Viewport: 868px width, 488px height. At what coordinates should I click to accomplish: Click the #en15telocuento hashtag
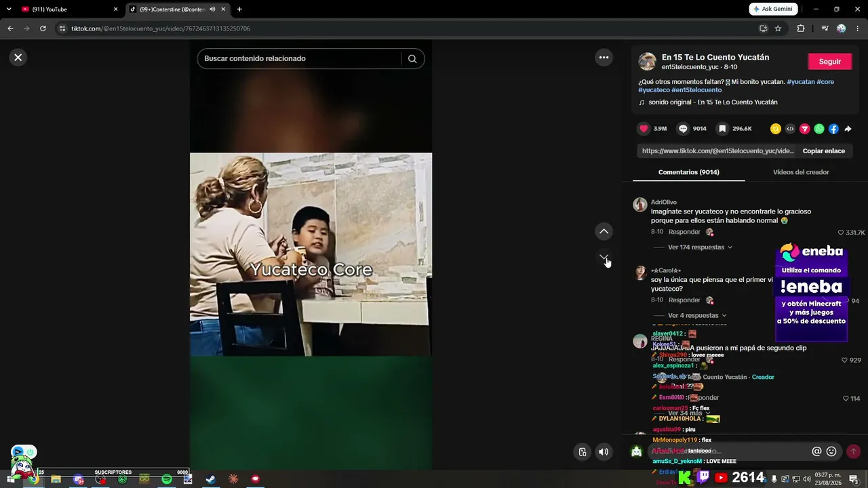pyautogui.click(x=696, y=90)
